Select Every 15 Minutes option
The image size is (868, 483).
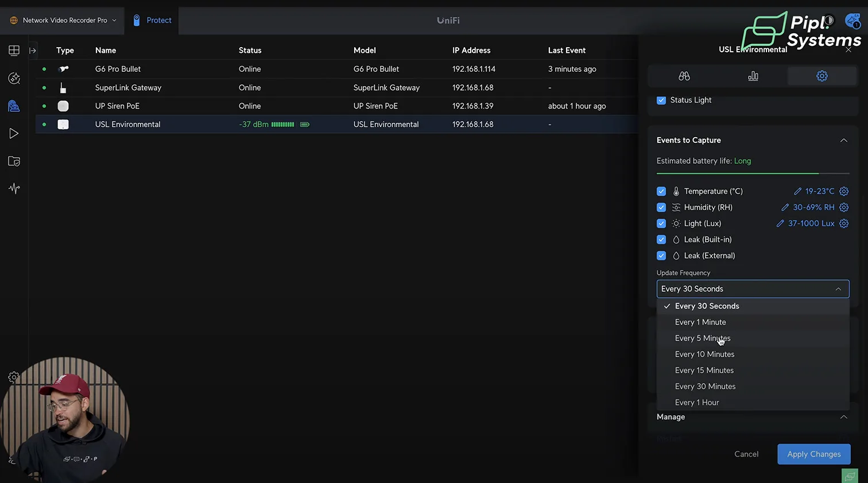coord(753,371)
